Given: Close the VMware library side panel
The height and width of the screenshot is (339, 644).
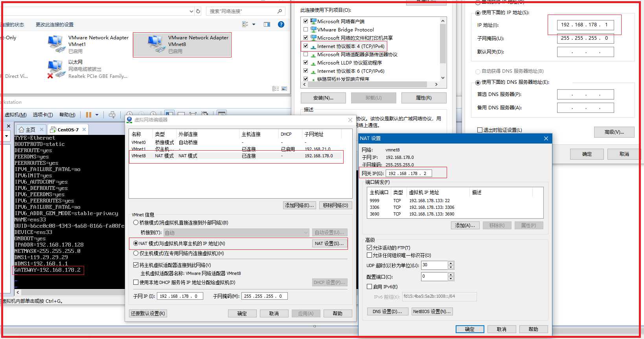Looking at the screenshot, I should click(x=9, y=126).
